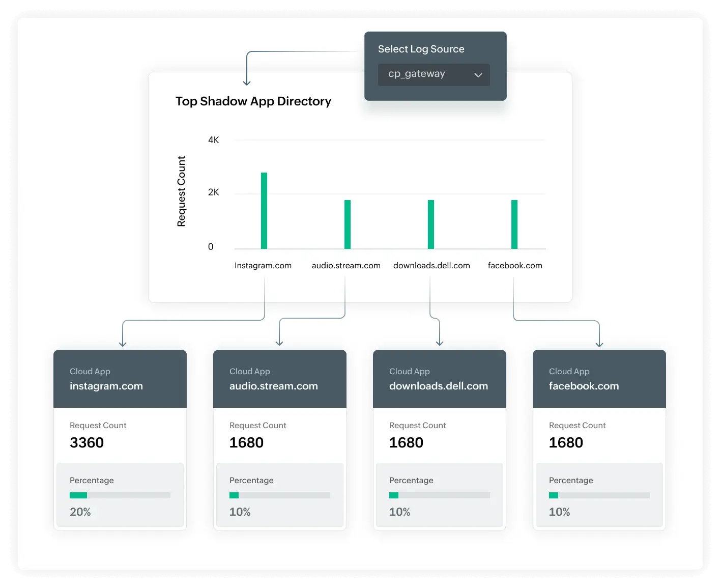Toggle the audio.stream.com percentage indicator
Screen dimensions: 721x588
pyautogui.click(x=280, y=495)
